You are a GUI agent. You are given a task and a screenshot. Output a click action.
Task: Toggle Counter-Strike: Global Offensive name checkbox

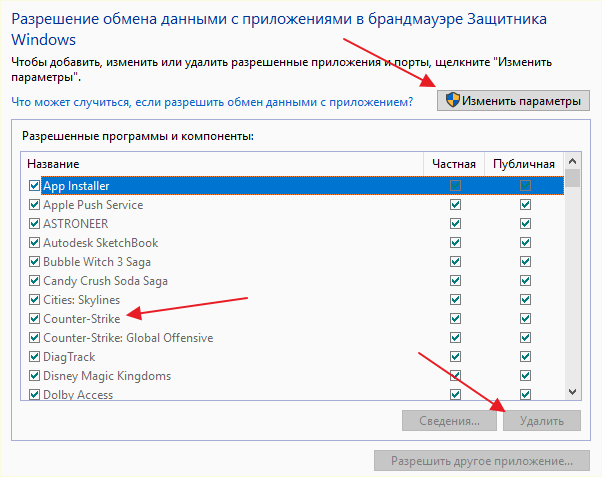[x=34, y=338]
